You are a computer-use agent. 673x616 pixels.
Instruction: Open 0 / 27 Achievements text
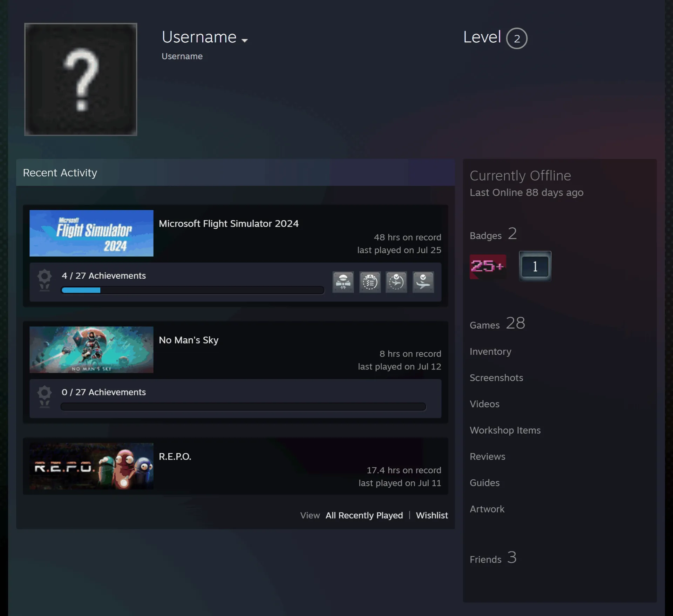click(x=104, y=392)
